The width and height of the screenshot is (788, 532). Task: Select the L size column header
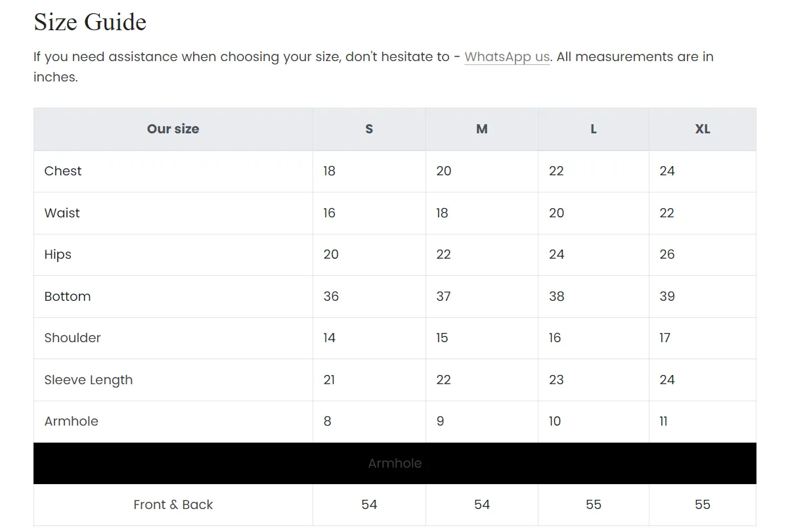pyautogui.click(x=594, y=129)
